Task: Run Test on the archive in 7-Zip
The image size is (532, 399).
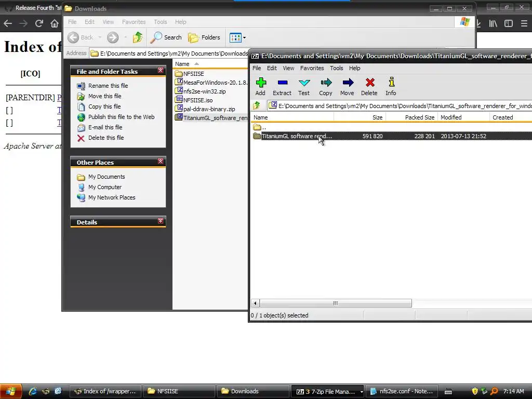Action: pyautogui.click(x=303, y=87)
